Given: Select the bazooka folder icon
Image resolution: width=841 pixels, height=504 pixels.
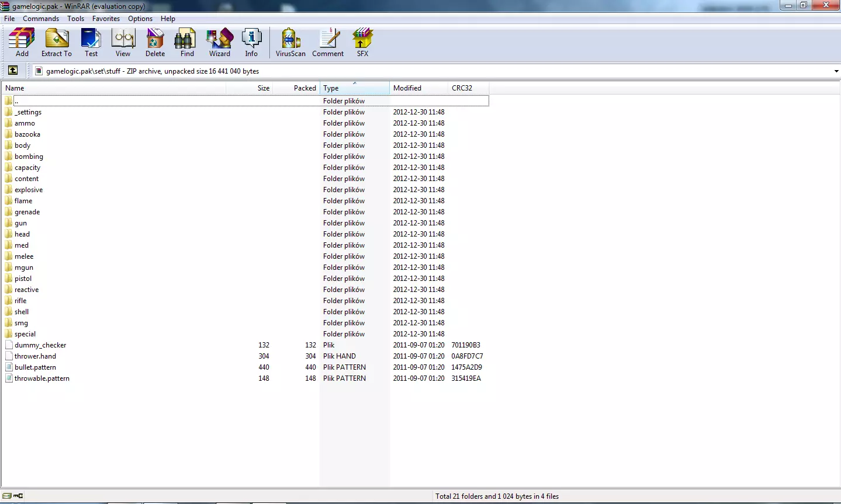Looking at the screenshot, I should click(9, 134).
